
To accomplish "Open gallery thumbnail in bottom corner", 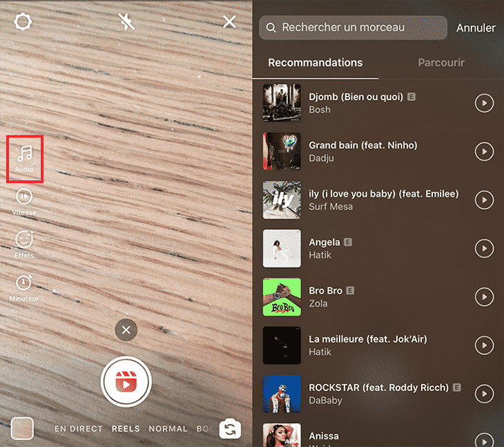I will [x=22, y=428].
